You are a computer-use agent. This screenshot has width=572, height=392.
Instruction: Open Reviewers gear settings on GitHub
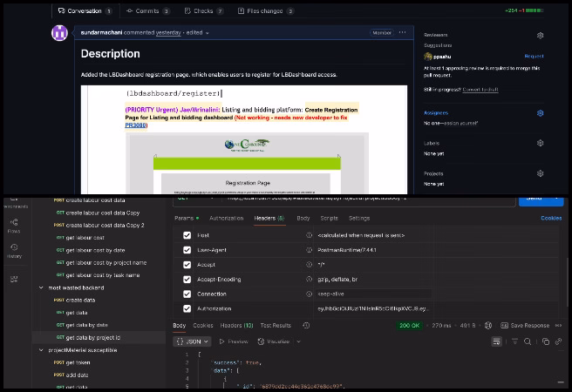(x=541, y=36)
